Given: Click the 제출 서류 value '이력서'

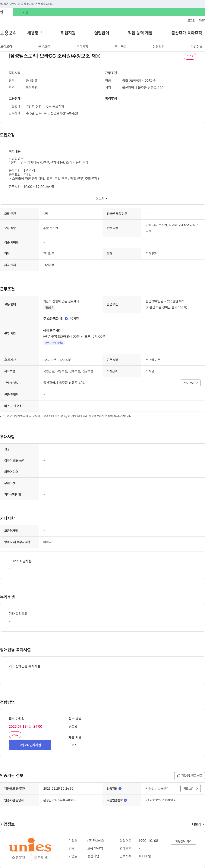Looking at the screenshot, I should point(73,745).
